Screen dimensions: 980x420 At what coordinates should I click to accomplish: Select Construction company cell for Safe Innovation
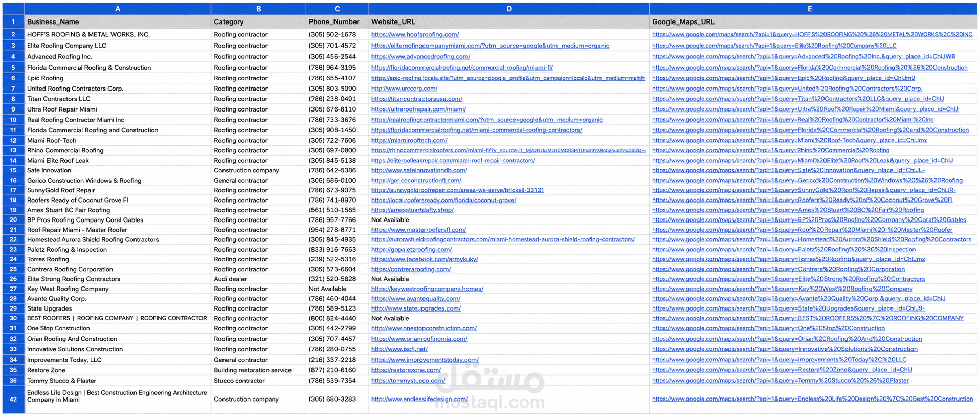pyautogui.click(x=258, y=170)
